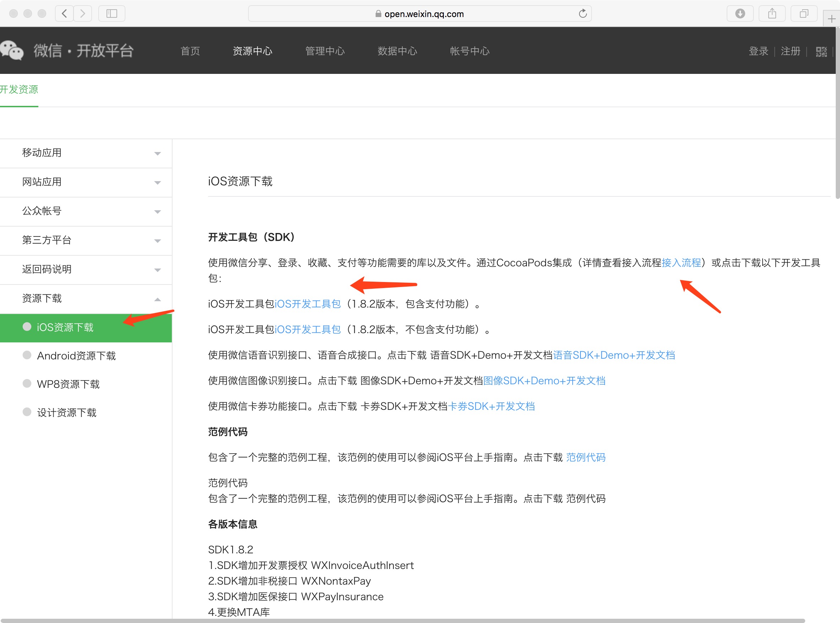Click the Safari share icon
This screenshot has width=840, height=623.
pyautogui.click(x=772, y=13)
